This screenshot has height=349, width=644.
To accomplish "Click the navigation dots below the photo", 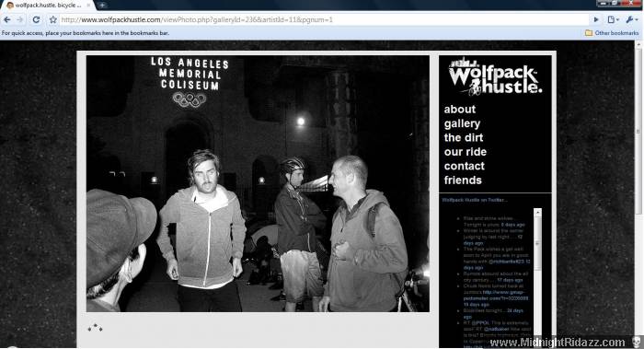I will click(x=95, y=328).
